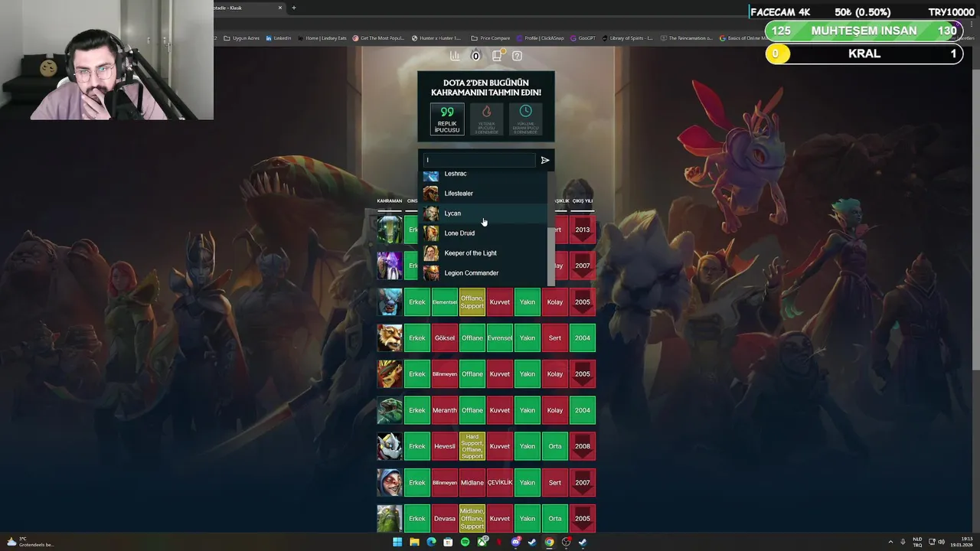The height and width of the screenshot is (551, 980).
Task: Open the Library of Spirits bookmark
Action: tap(628, 38)
